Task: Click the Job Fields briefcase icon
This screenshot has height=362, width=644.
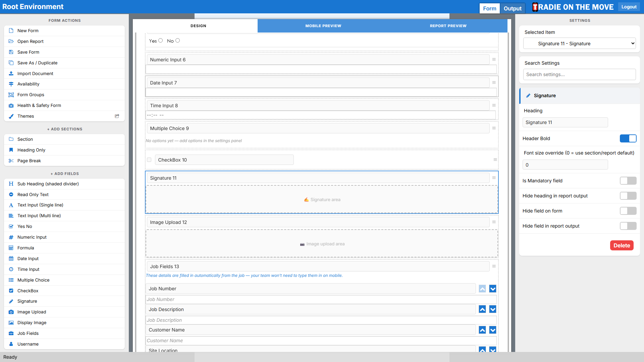Action: [11, 333]
